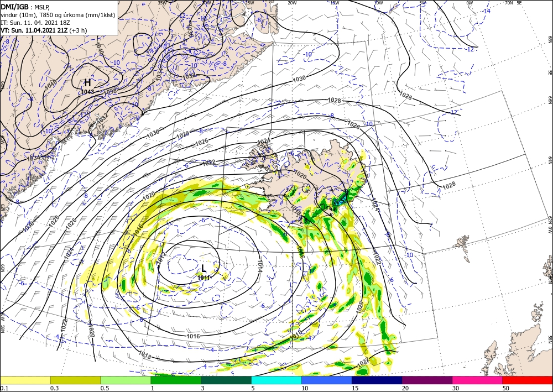Pick the blue 10–15 legend color band

[x=327, y=380]
